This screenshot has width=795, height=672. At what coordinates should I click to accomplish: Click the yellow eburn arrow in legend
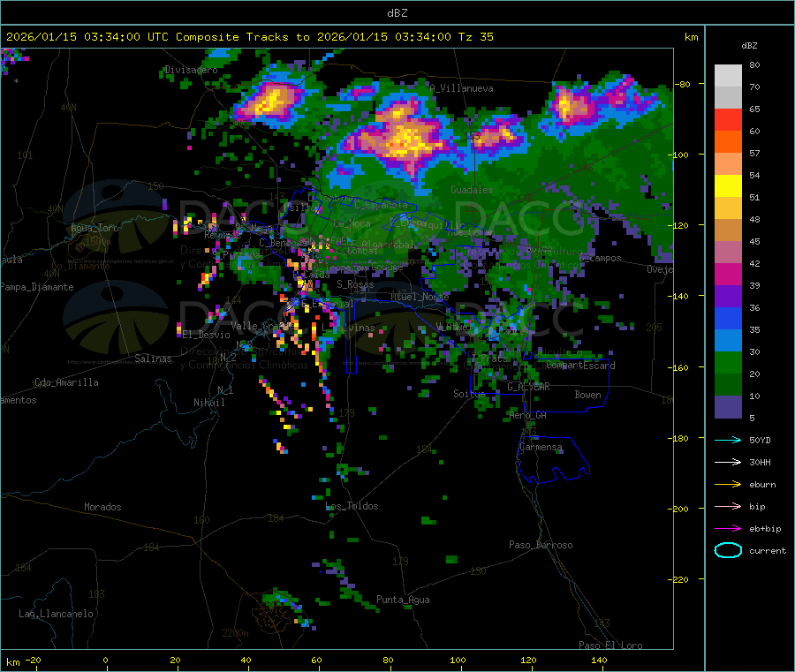[x=728, y=485]
